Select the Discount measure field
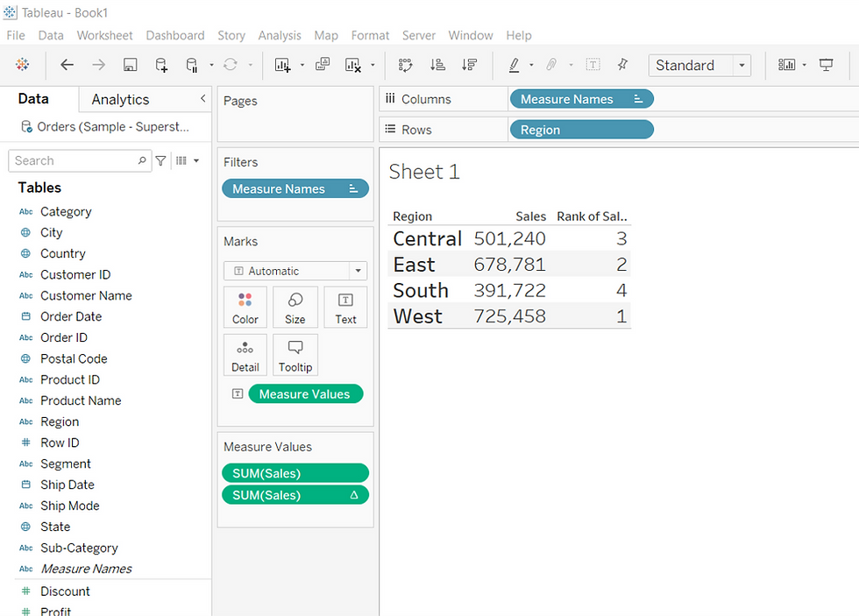Screen dimensions: 859x616 click(65, 591)
